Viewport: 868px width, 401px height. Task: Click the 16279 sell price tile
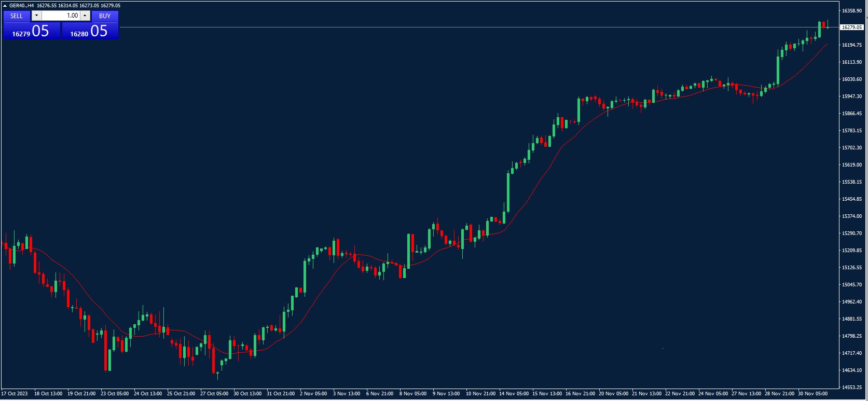31,31
